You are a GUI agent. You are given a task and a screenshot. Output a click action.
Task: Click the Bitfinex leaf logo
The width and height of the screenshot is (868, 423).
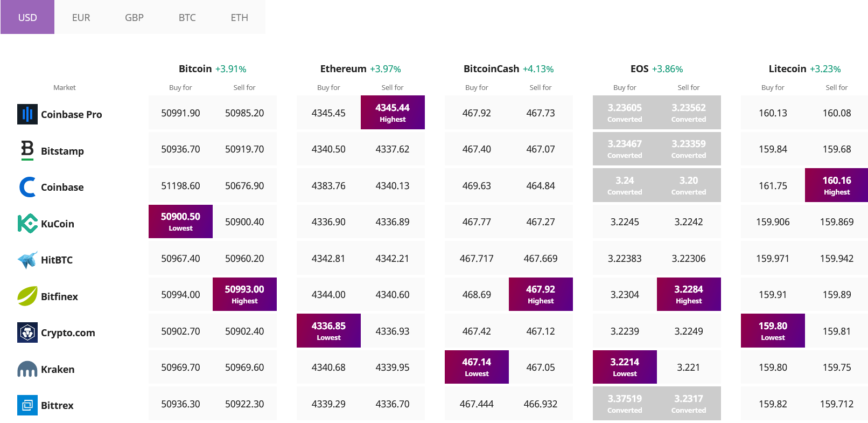27,296
